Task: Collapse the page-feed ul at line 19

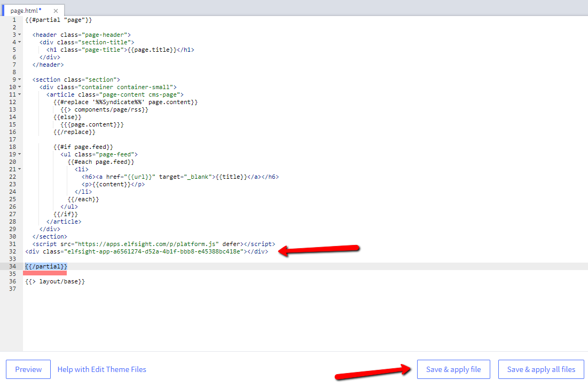Action: pos(20,154)
